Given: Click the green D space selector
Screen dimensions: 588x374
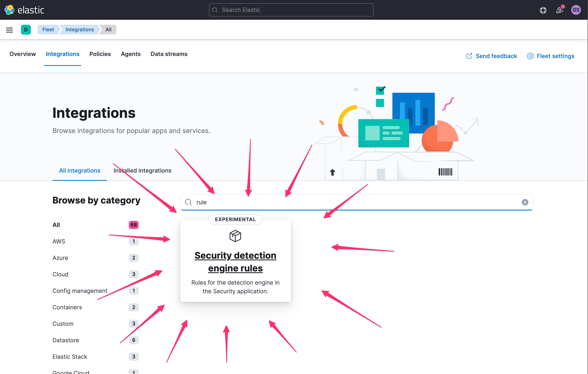Looking at the screenshot, I should pyautogui.click(x=26, y=30).
